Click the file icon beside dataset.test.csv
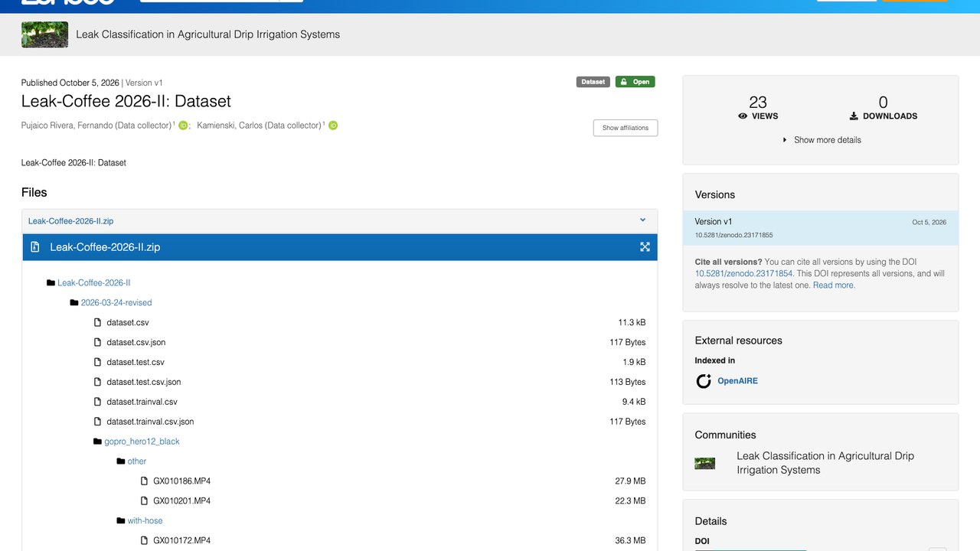The width and height of the screenshot is (980, 551). 97,362
